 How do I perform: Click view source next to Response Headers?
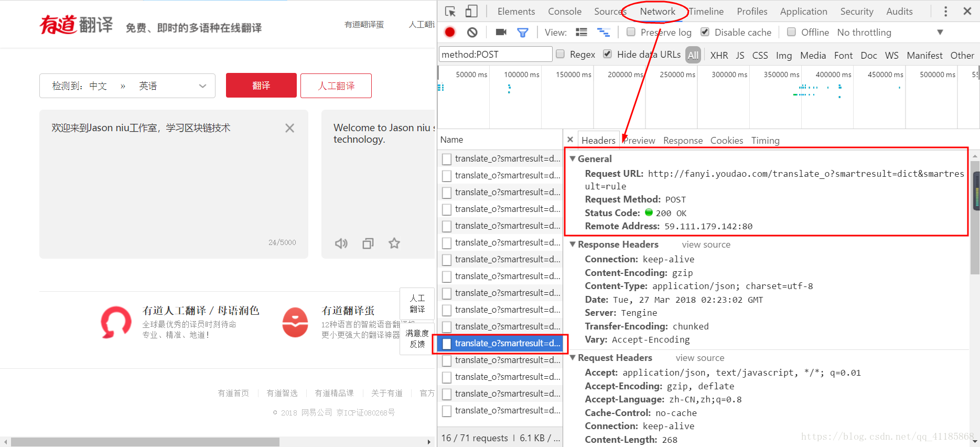tap(706, 244)
